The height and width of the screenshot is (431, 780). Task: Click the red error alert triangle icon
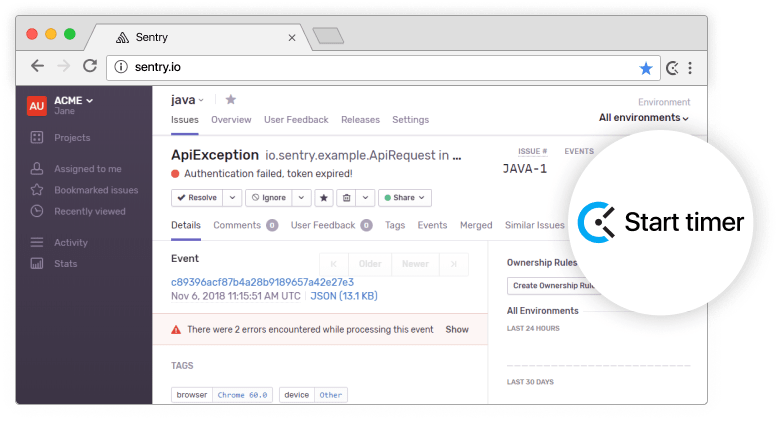pos(176,330)
